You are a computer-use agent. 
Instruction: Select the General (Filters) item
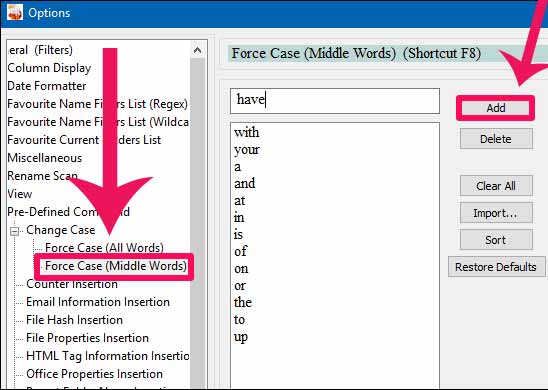40,50
